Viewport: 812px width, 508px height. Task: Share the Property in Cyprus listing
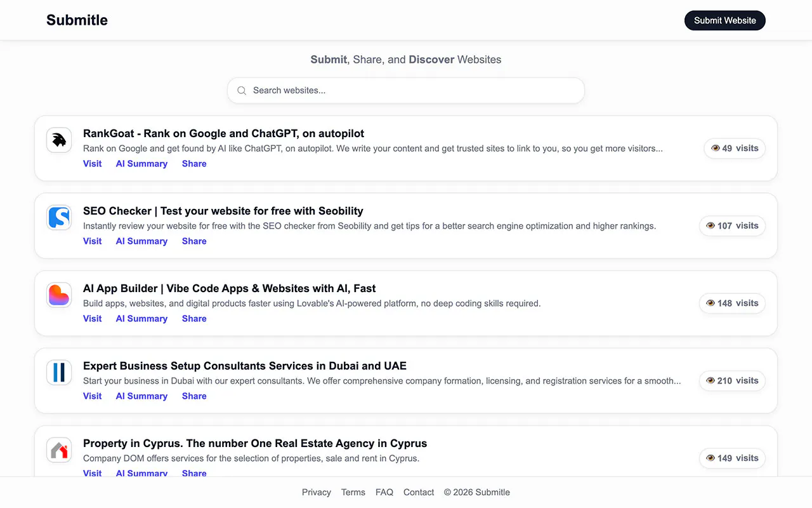click(x=194, y=473)
